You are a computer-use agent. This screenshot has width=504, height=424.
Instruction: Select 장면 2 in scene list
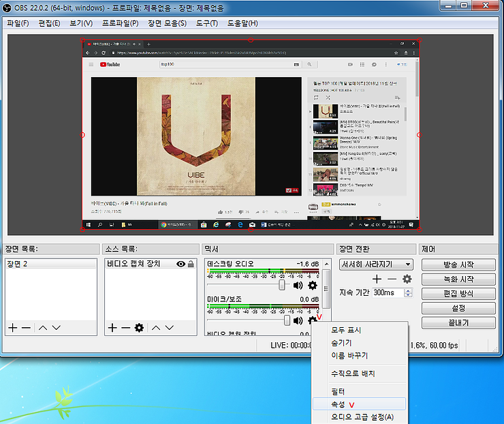(51, 264)
